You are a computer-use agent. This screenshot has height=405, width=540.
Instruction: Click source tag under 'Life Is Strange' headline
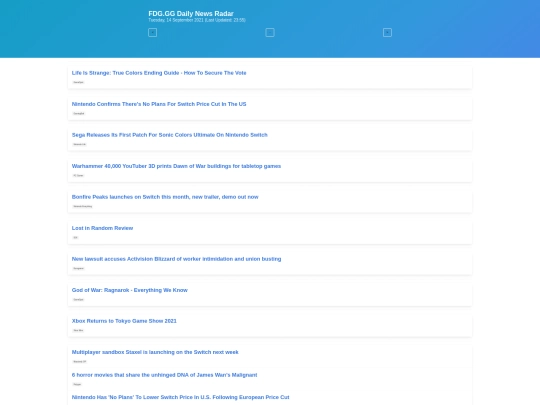point(79,82)
